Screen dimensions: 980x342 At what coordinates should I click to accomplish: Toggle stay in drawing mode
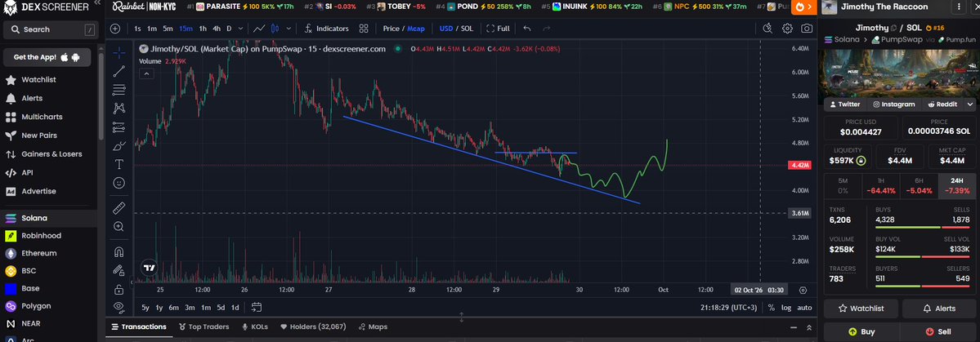click(119, 271)
